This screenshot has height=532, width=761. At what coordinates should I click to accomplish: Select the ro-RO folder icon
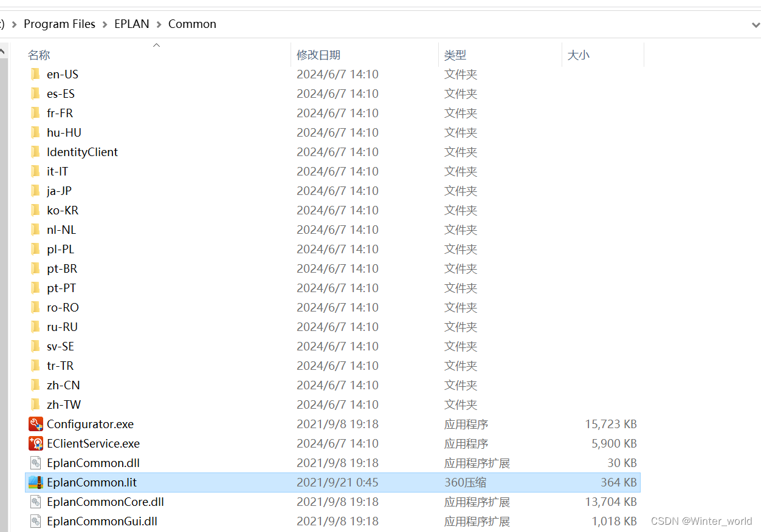click(x=35, y=307)
